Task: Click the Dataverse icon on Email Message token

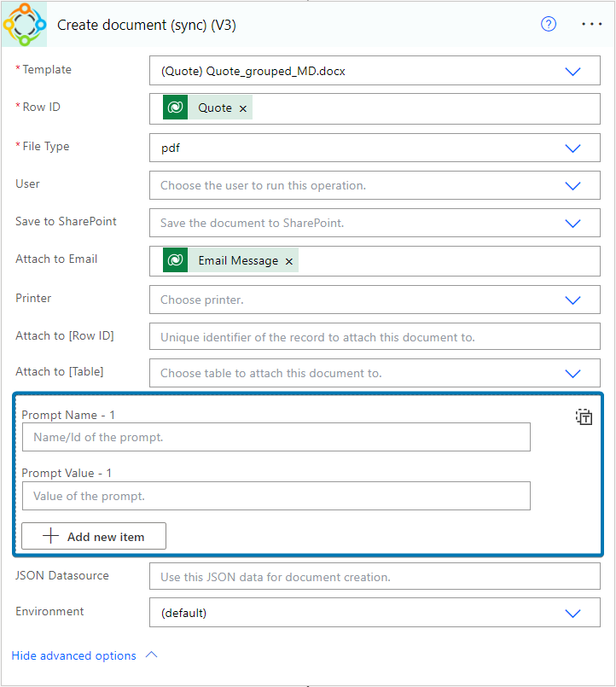Action: [x=175, y=260]
